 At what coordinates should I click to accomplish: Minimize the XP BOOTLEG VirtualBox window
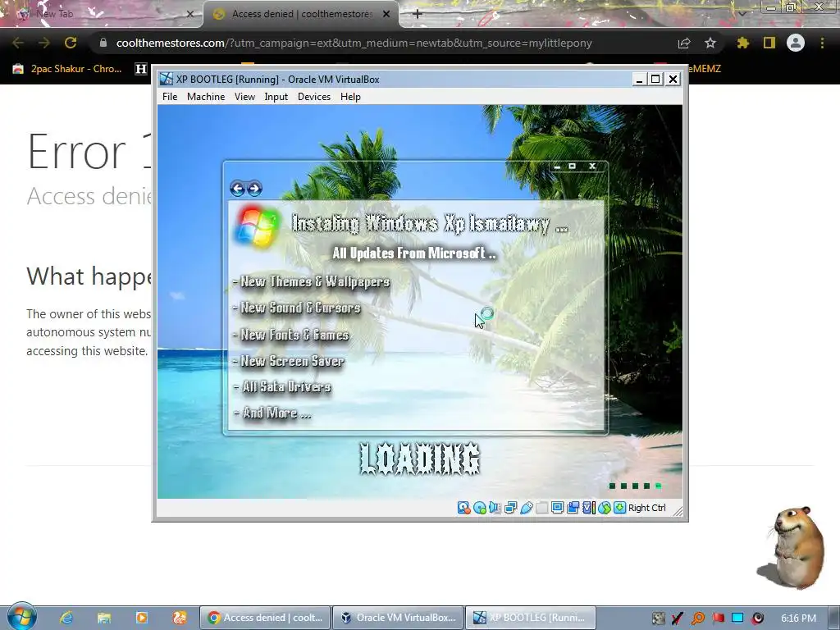638,80
